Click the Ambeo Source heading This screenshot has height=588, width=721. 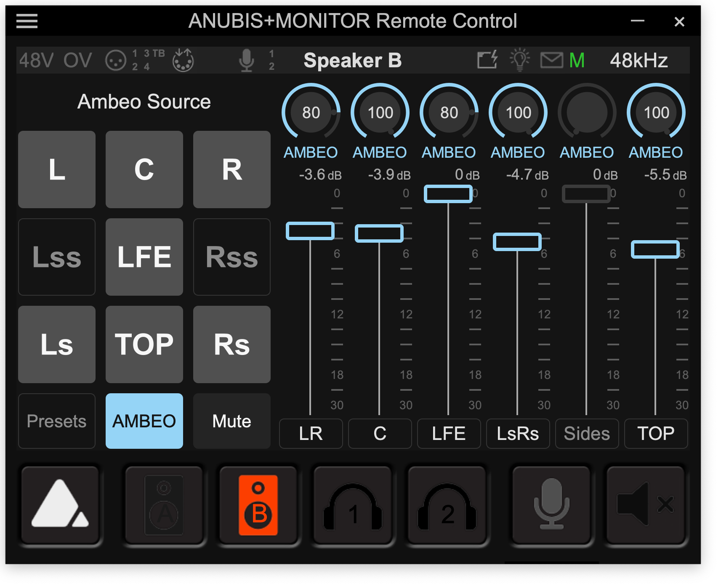[x=144, y=102]
